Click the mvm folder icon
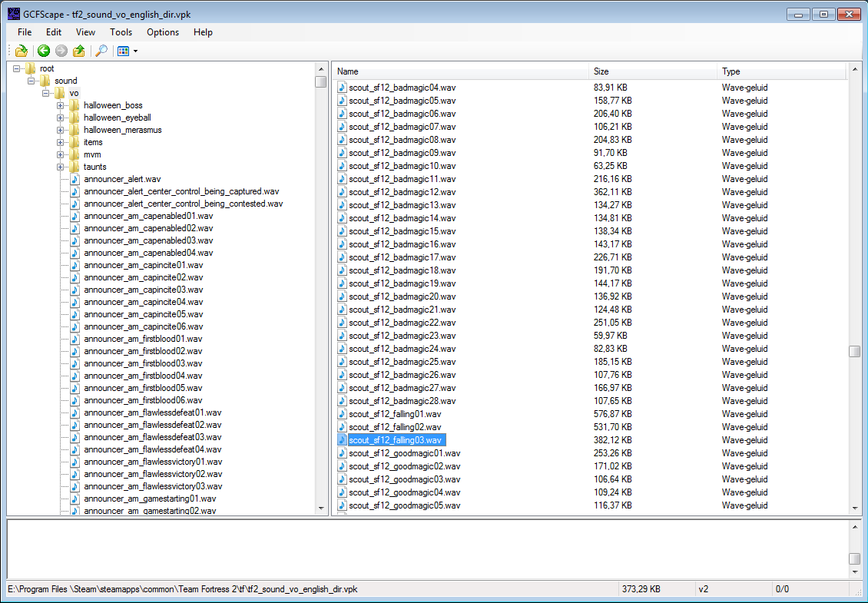The width and height of the screenshot is (868, 603). coord(75,154)
